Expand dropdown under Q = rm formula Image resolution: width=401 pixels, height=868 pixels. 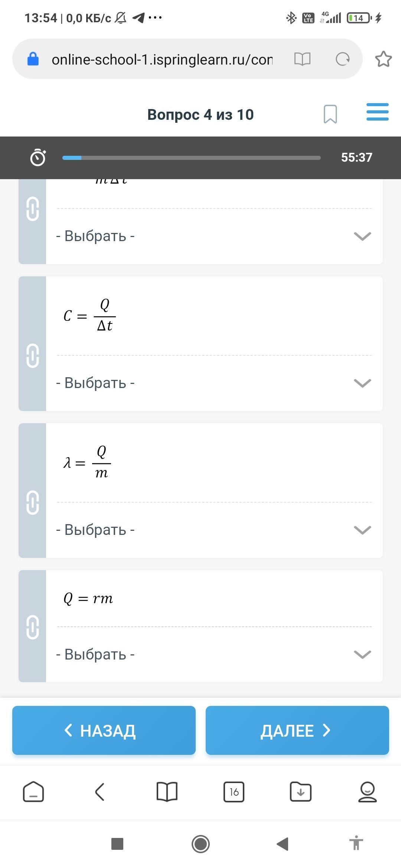coord(213,654)
